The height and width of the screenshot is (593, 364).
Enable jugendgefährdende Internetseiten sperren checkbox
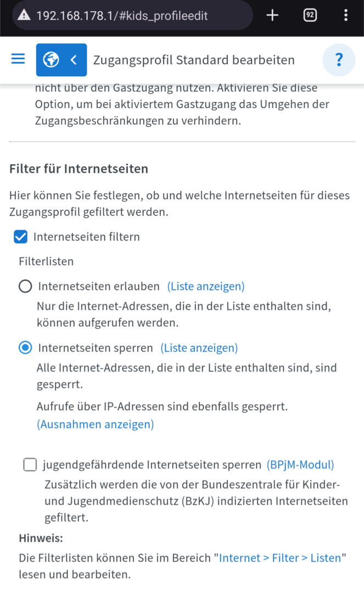(30, 465)
